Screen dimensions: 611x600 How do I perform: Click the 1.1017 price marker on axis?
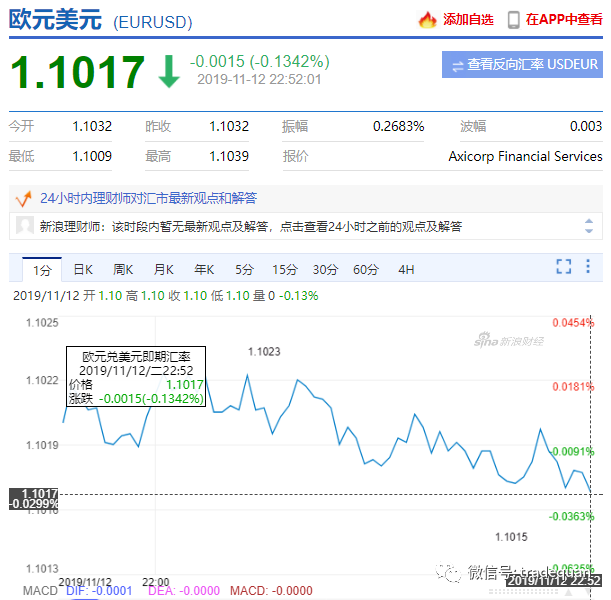point(34,499)
